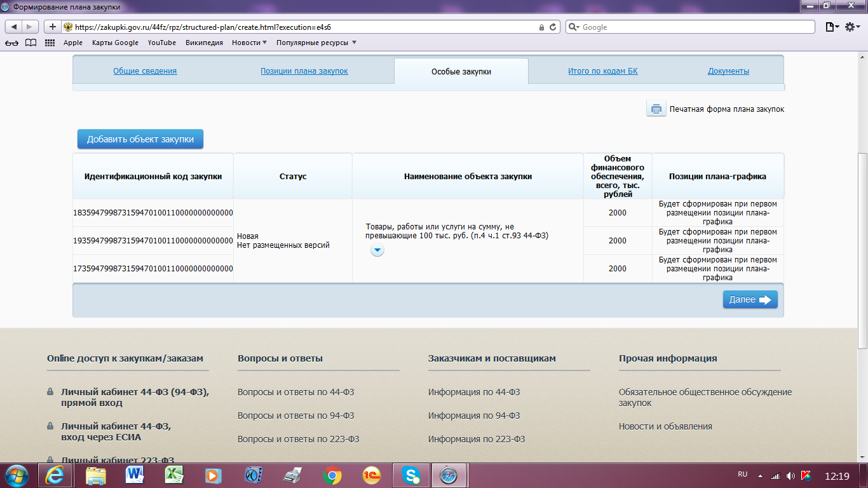
Task: Click the browser back arrow button
Action: [13, 27]
